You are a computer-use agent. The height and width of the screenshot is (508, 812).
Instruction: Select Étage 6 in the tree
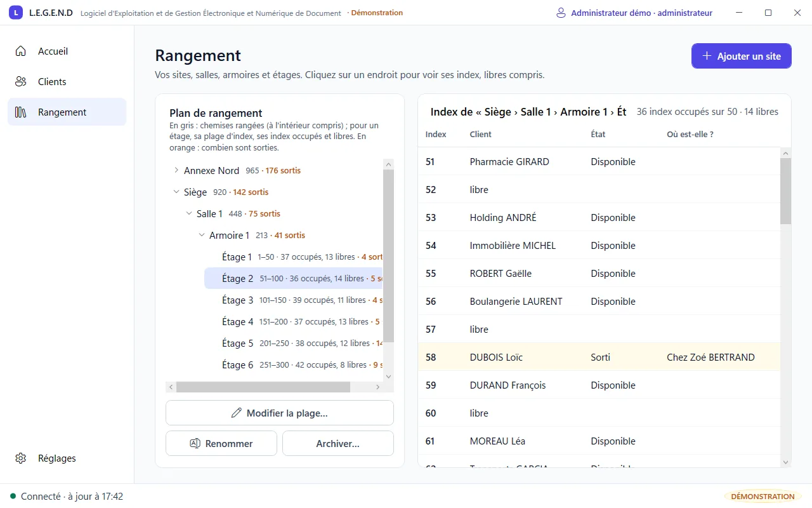[x=294, y=364]
